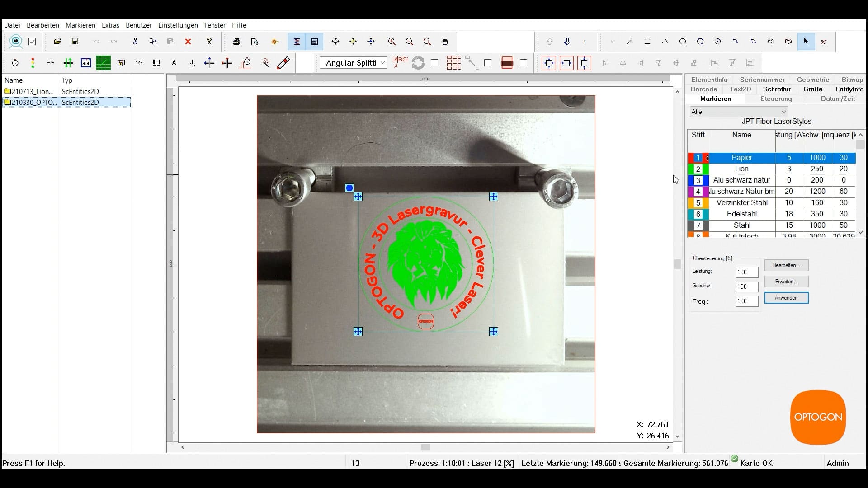Click the stopwatch timer icon

(x=15, y=63)
